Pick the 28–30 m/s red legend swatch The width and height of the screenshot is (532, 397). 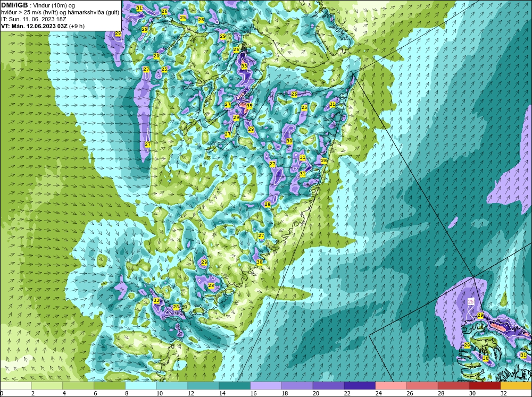[454, 385]
